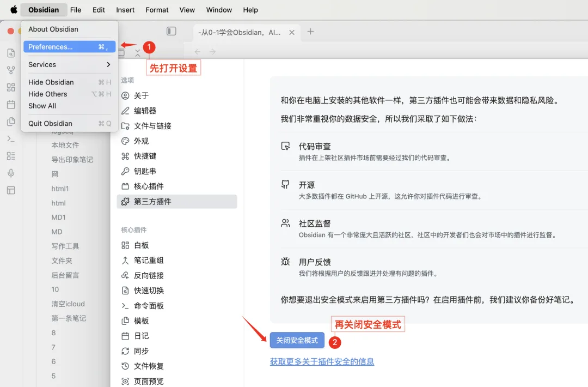Open 白板 core plugin settings
Screen dimensions: 588x387
[177, 245]
